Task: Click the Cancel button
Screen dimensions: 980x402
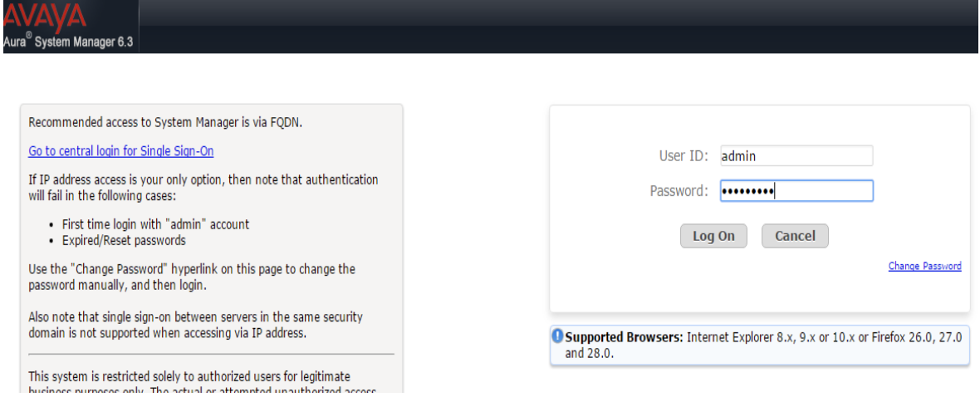Action: (795, 237)
